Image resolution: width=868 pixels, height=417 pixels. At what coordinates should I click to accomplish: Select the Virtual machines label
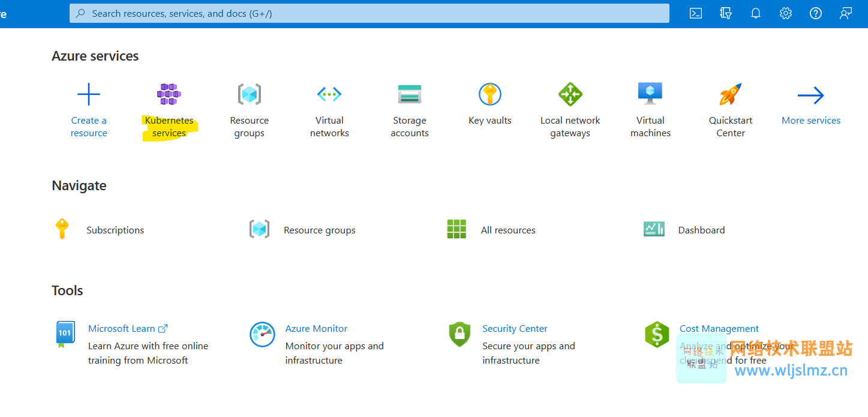point(650,127)
